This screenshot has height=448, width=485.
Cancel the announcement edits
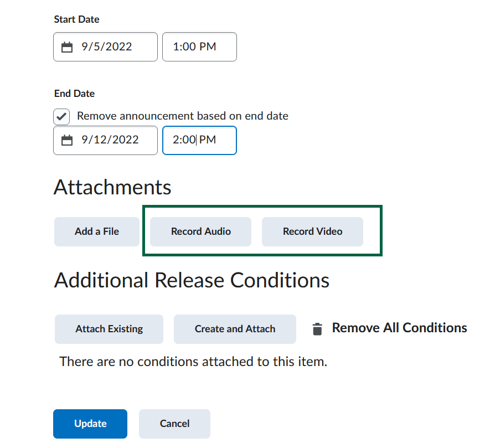click(x=174, y=424)
